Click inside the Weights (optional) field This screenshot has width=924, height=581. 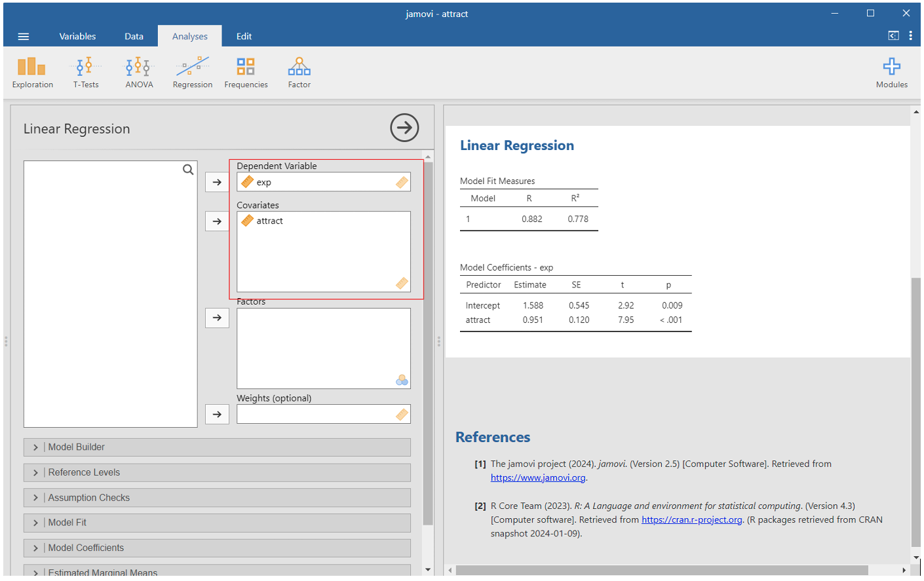click(316, 415)
